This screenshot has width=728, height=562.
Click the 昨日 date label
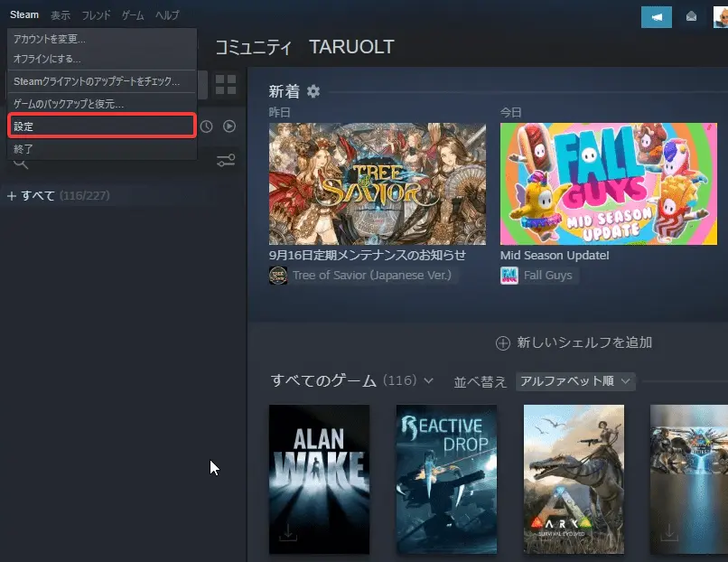[x=279, y=112]
